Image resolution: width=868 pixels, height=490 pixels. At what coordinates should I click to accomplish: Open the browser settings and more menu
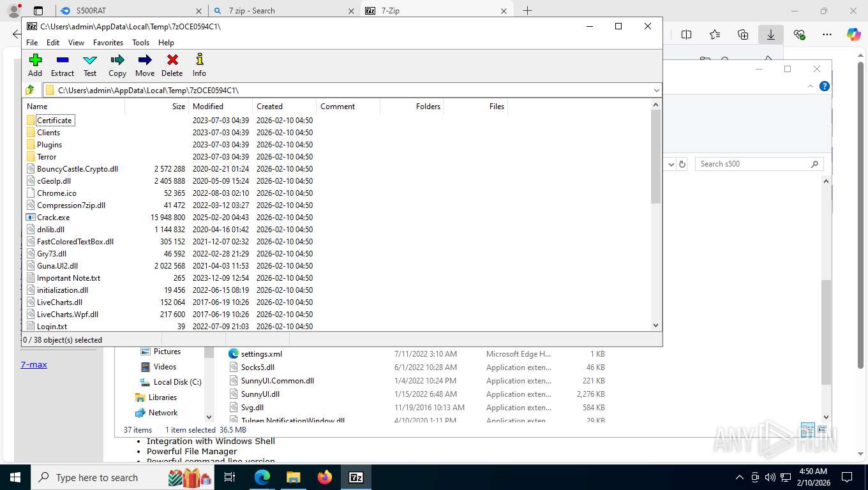coord(827,34)
